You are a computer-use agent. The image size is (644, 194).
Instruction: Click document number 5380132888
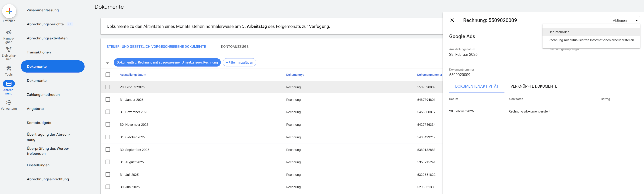426,150
